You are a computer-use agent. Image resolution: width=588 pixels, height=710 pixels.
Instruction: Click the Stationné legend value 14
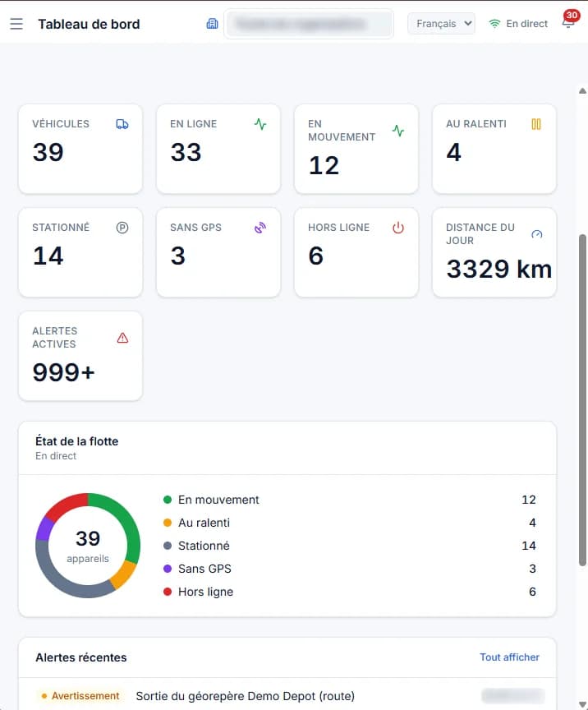[529, 546]
